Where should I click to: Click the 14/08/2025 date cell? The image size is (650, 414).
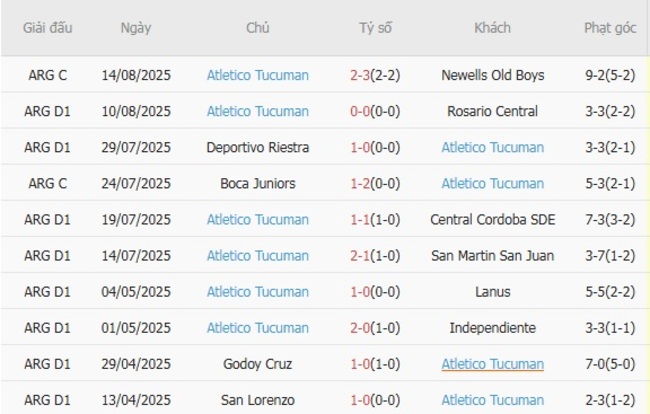pos(136,75)
